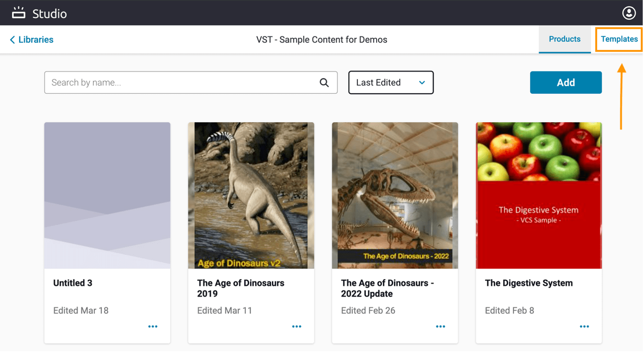Click the Last Edited dropdown chevron arrow
644x353 pixels.
click(422, 83)
